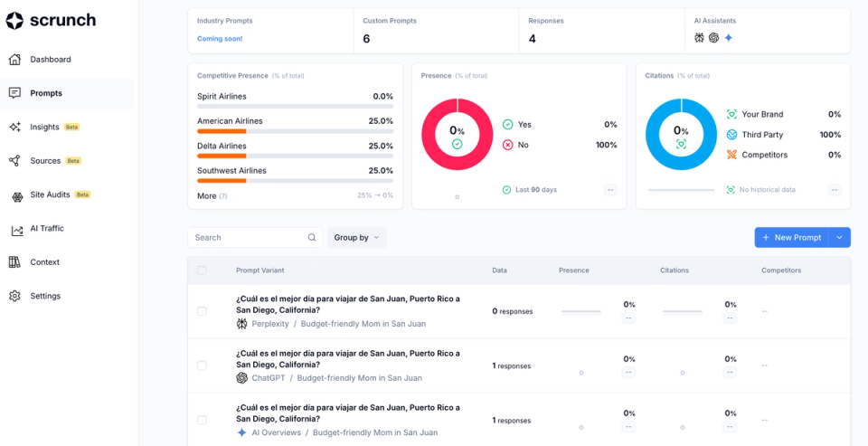
Task: Click the Custom Prompts value 6
Action: pyautogui.click(x=366, y=39)
